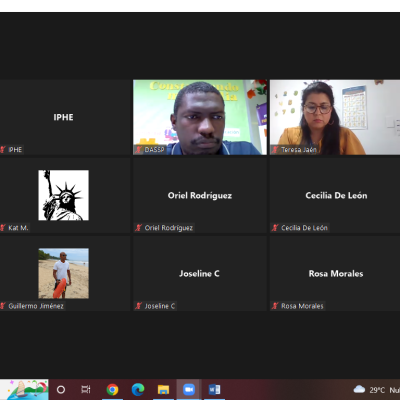Click the Cortana circle search icon
This screenshot has height=400, width=400.
click(x=61, y=389)
